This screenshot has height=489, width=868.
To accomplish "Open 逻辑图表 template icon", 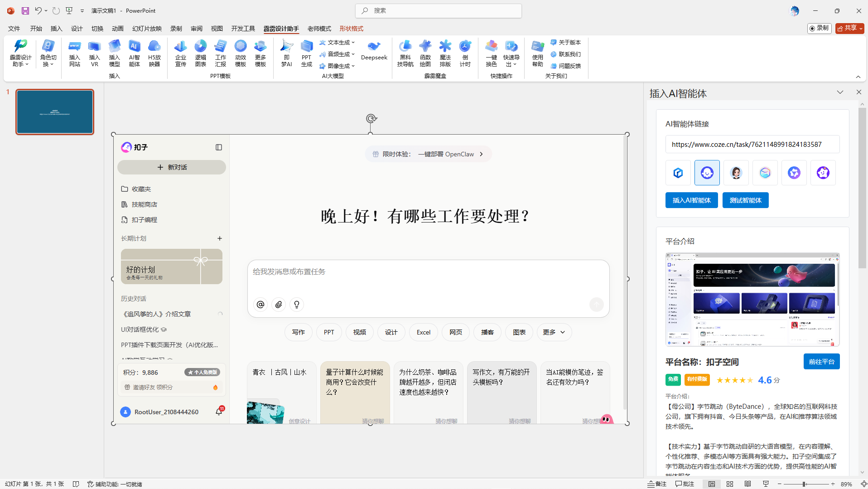I will [200, 53].
